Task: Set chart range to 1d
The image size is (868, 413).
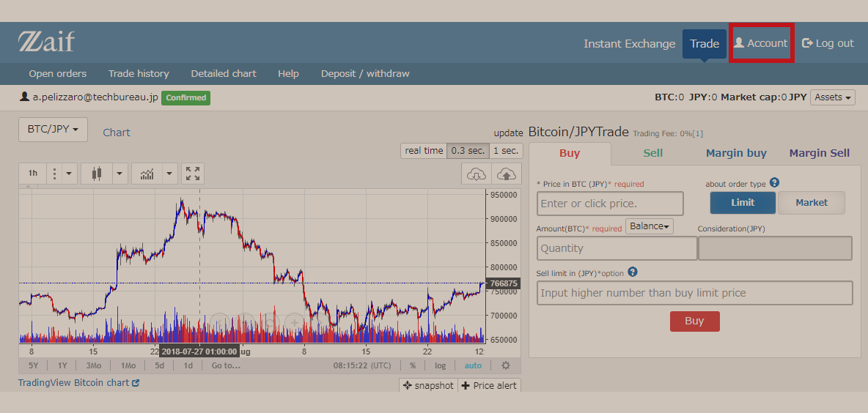Action: coord(188,365)
